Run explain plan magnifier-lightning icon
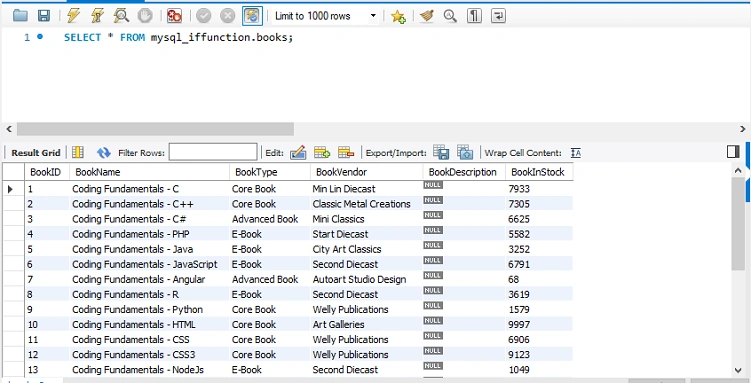The width and height of the screenshot is (751, 383). (121, 16)
